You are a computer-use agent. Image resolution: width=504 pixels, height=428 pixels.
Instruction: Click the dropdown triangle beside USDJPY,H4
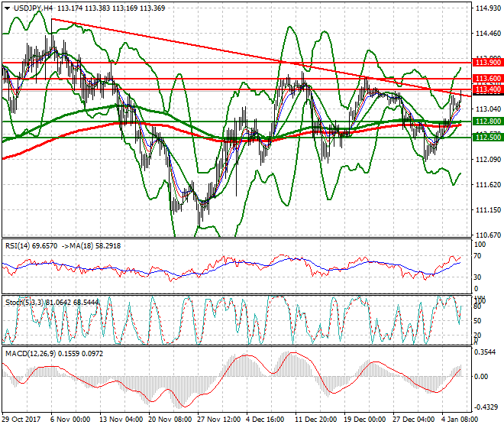[x=5, y=8]
